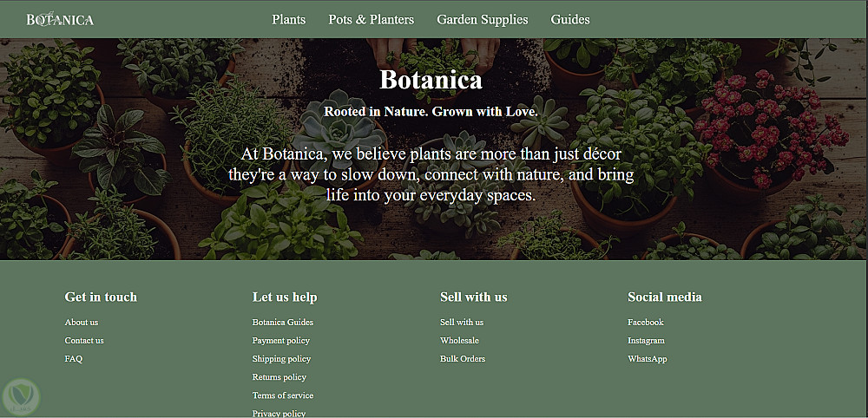The height and width of the screenshot is (418, 868).
Task: Go to Pots & Planters in the navigation
Action: 371,19
